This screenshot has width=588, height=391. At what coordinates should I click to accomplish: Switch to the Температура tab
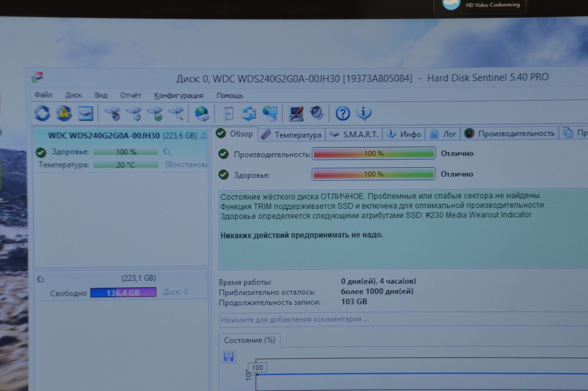[291, 135]
